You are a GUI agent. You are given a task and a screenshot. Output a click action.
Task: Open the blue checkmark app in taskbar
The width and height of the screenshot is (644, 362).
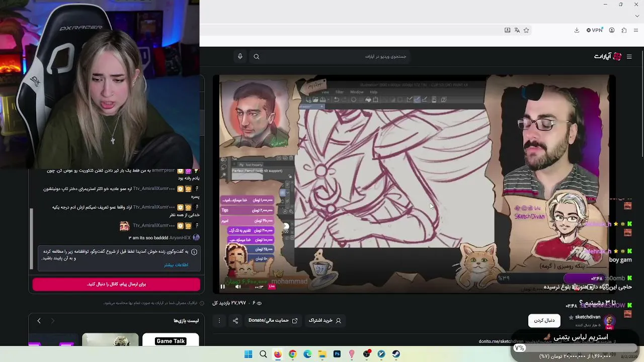tap(381, 354)
